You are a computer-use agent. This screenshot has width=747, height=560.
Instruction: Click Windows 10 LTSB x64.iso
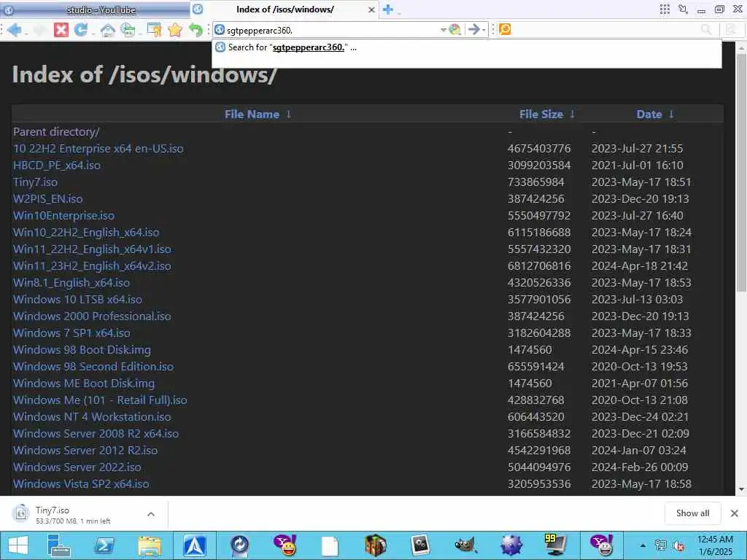[x=77, y=300]
